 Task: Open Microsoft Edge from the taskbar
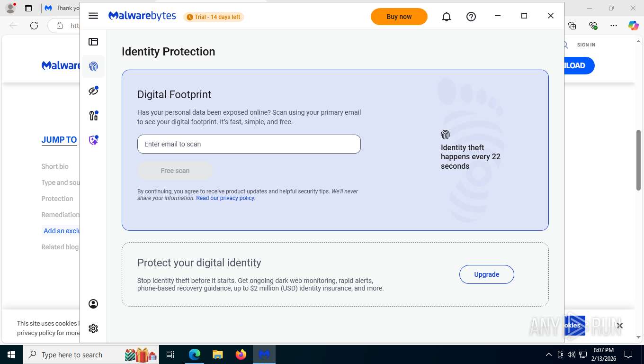195,355
